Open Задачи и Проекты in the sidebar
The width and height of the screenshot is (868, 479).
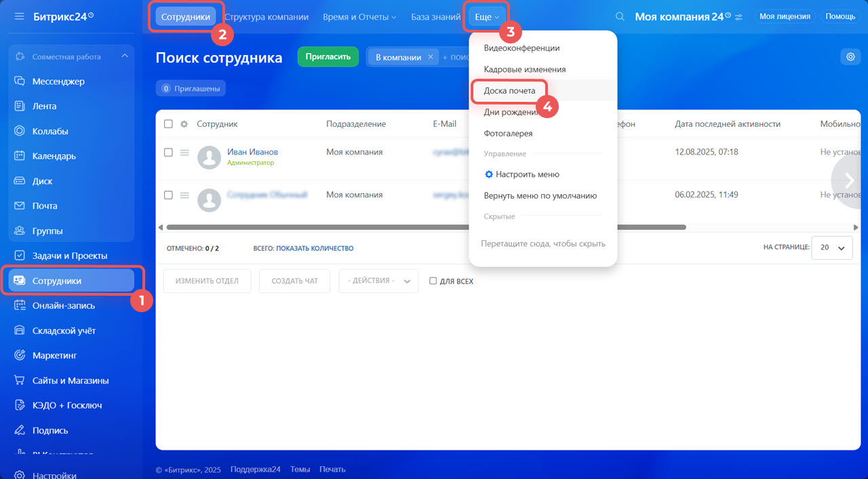point(71,256)
